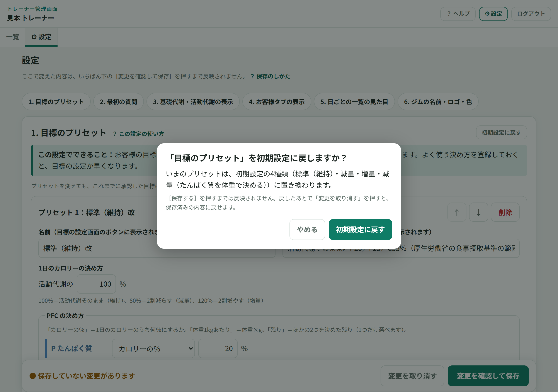558x392 pixels.
Task: Open the 保存のしかた help link
Action: 270,76
